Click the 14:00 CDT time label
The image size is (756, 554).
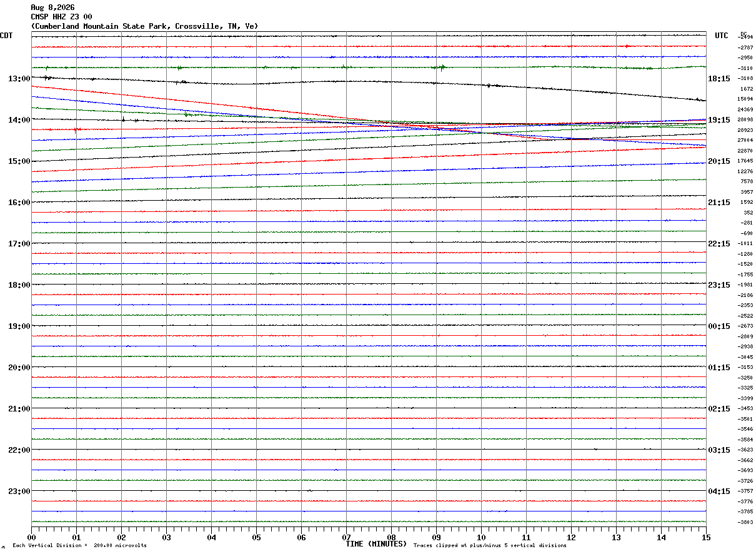tap(19, 119)
